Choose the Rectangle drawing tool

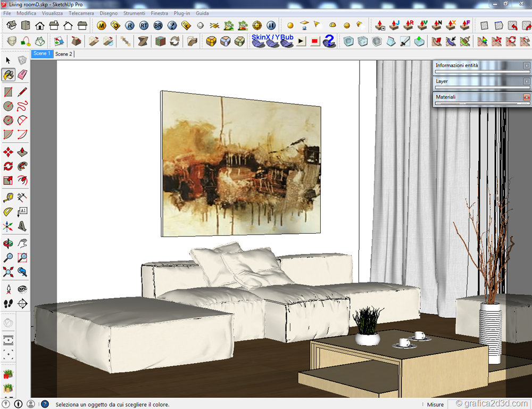coord(8,92)
